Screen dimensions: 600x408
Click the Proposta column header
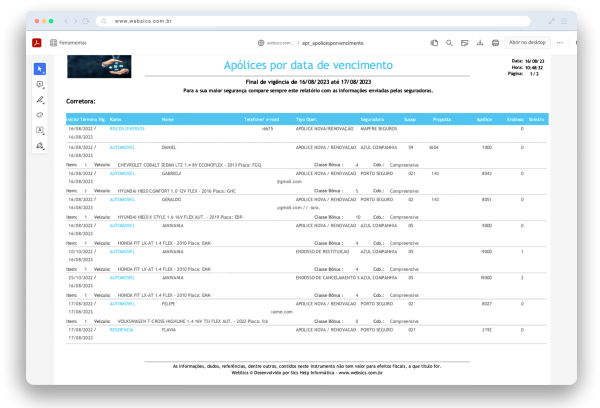[x=442, y=119]
